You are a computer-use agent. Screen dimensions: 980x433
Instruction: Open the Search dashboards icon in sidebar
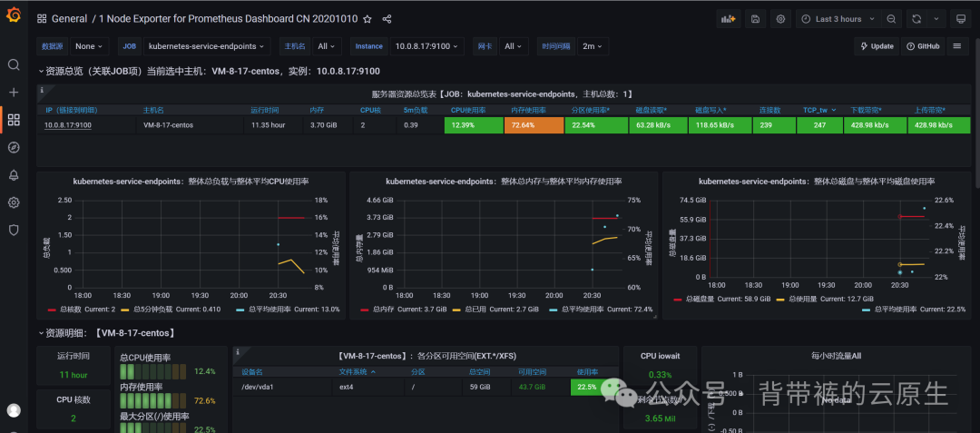[x=14, y=65]
